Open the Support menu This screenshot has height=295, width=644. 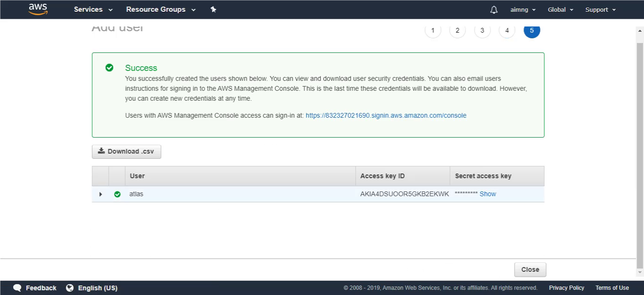coord(601,9)
